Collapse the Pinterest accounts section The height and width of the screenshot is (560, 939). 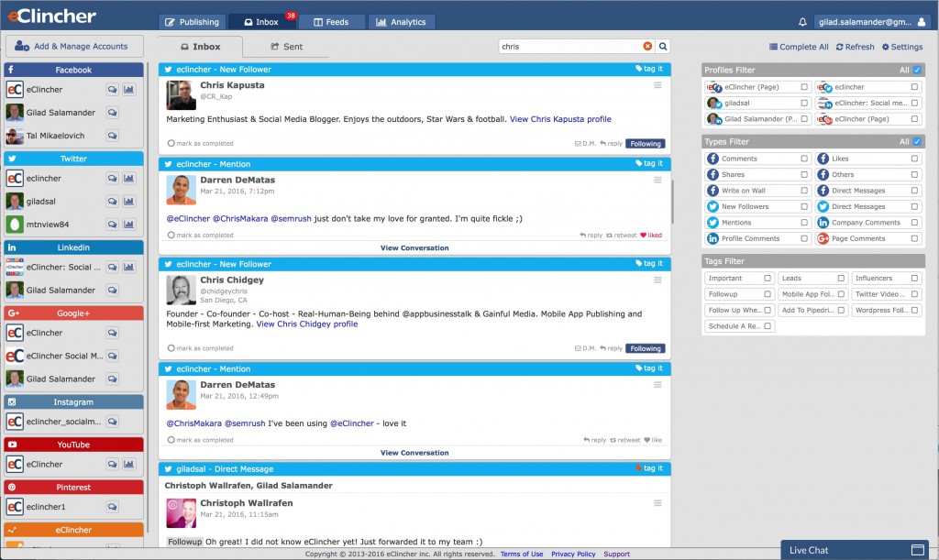tap(73, 487)
